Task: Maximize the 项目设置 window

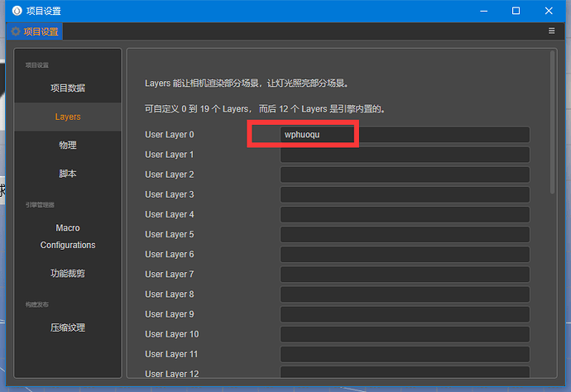Action: [516, 11]
